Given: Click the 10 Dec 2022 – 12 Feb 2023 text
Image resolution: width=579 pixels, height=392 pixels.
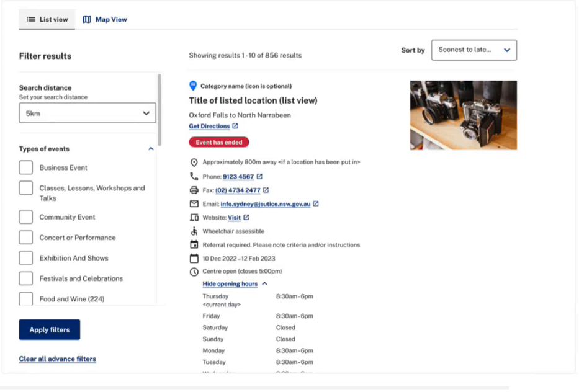Looking at the screenshot, I should [239, 259].
